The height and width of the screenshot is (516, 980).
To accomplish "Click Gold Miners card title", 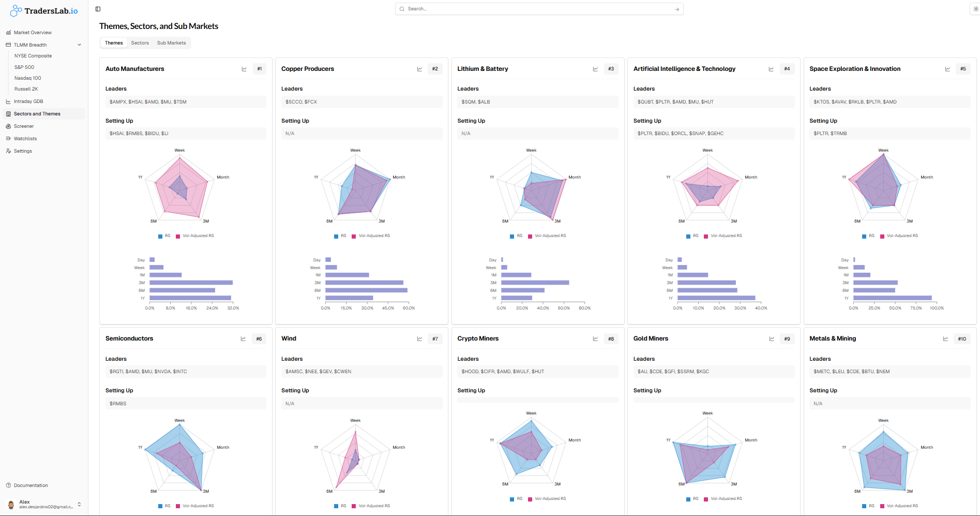I will tap(651, 338).
